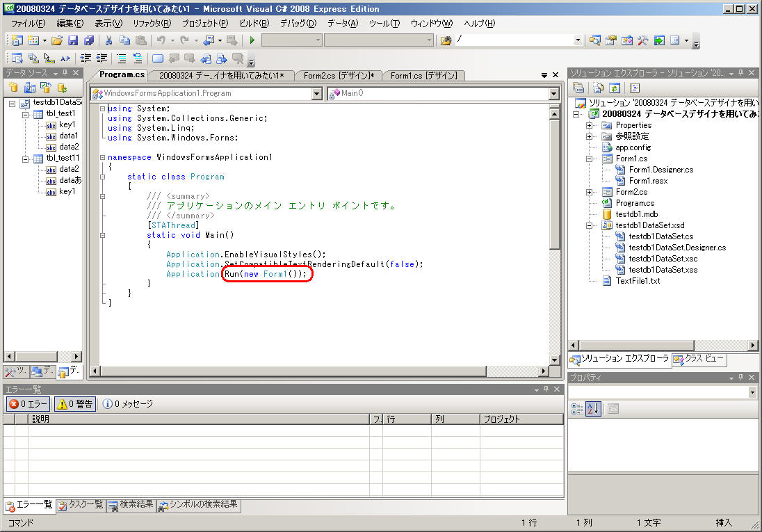This screenshot has height=532, width=762.
Task: Click Refresh icon in Solution Explorer
Action: click(x=614, y=88)
